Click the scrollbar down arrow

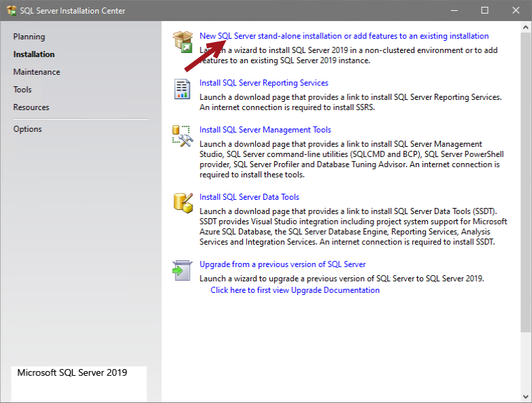tap(526, 397)
